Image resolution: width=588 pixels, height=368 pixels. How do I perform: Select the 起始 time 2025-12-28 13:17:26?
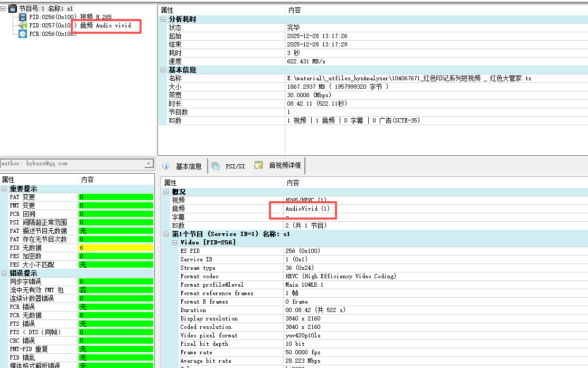coord(318,36)
